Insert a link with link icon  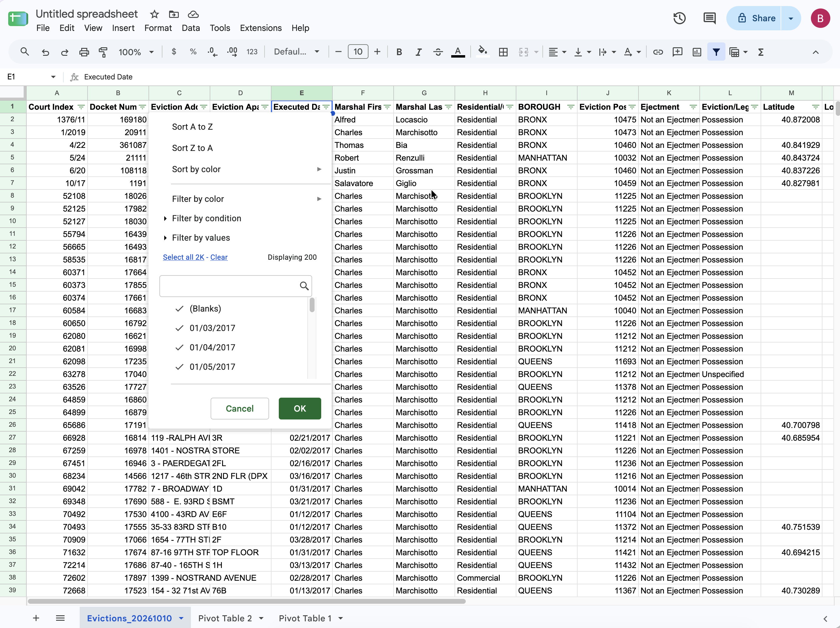pos(658,52)
